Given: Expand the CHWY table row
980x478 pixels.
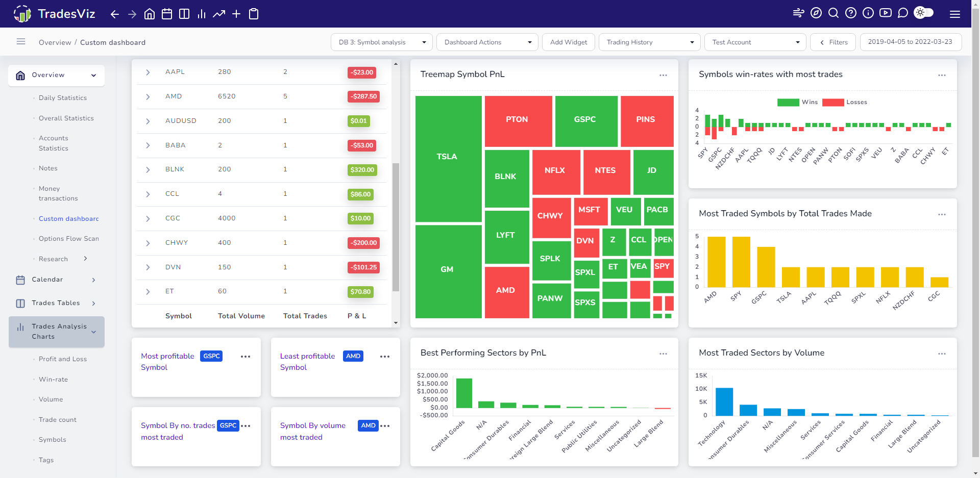Looking at the screenshot, I should 148,243.
